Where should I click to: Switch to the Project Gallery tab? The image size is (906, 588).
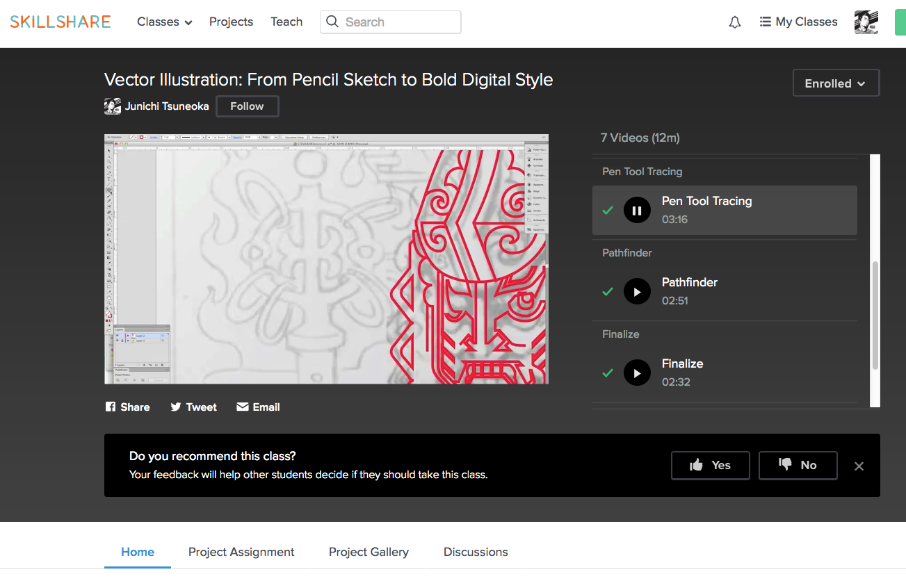click(x=369, y=552)
